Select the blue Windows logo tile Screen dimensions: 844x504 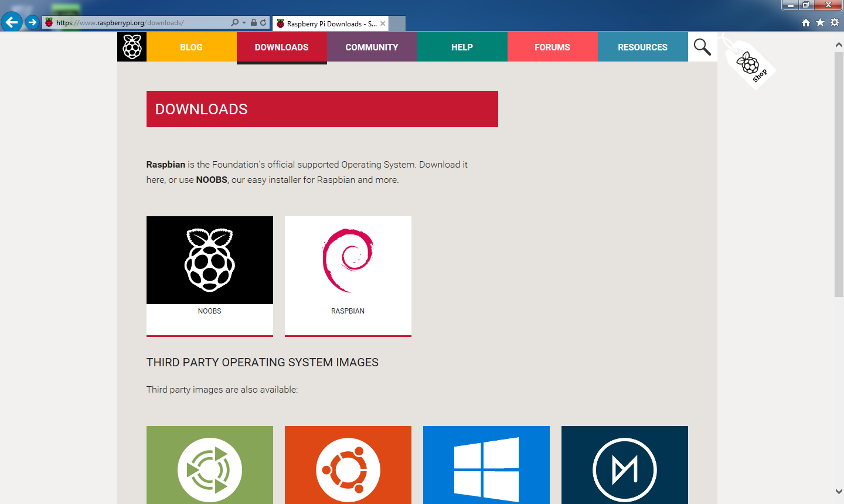point(486,465)
